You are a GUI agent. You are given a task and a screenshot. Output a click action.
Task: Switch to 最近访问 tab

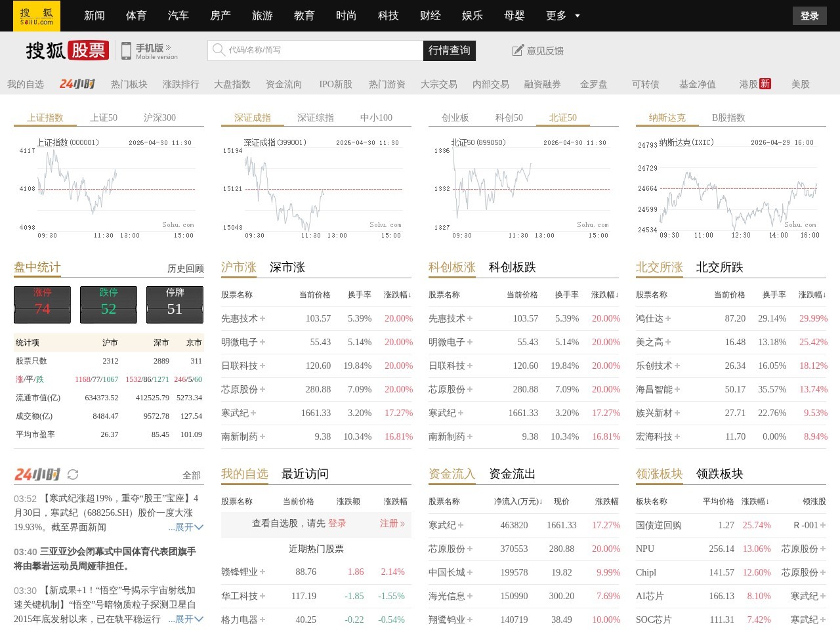point(305,474)
